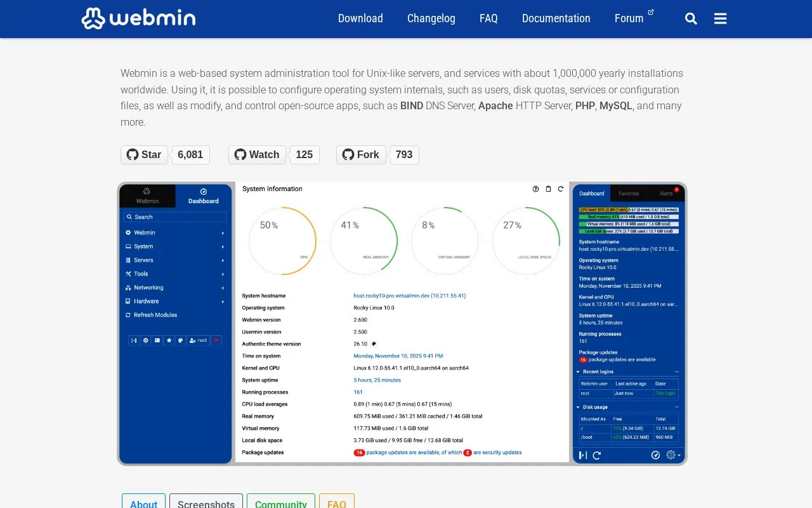Click the clipboard icon in System Information
The height and width of the screenshot is (508, 812).
click(x=548, y=189)
